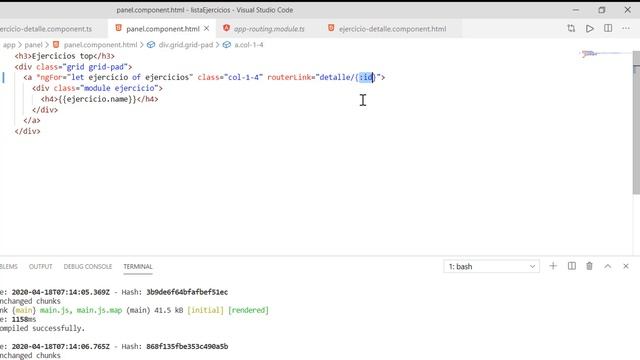This screenshot has width=640, height=360.
Task: Close the panel.component.html tab
Action: (x=207, y=29)
